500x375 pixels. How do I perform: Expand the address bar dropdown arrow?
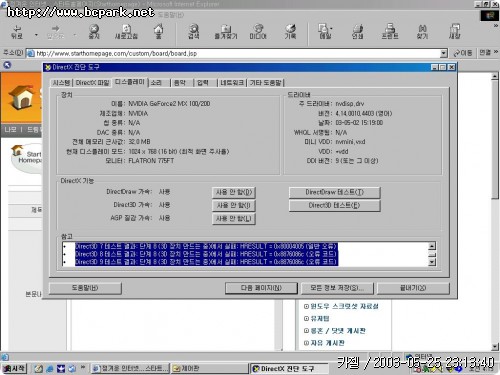click(443, 53)
